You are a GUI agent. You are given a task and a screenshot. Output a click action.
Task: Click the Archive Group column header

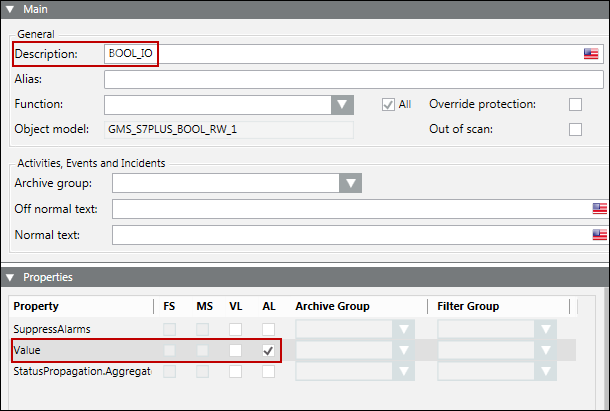(x=333, y=306)
